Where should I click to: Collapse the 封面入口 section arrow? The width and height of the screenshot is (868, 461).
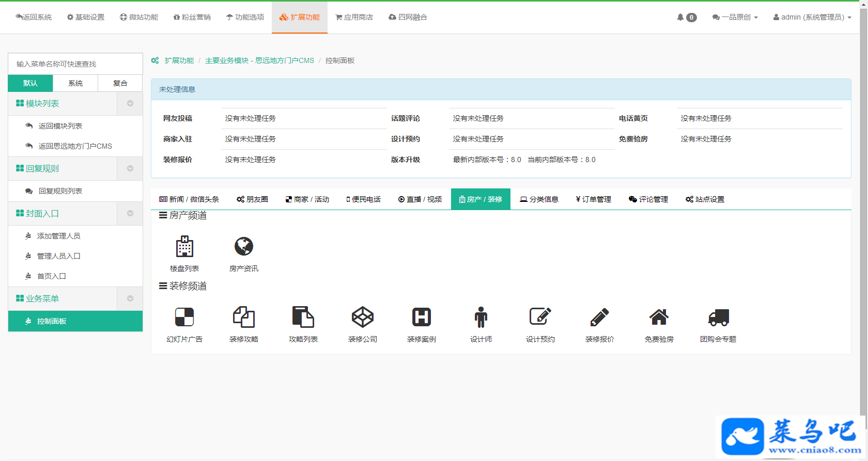pyautogui.click(x=130, y=213)
